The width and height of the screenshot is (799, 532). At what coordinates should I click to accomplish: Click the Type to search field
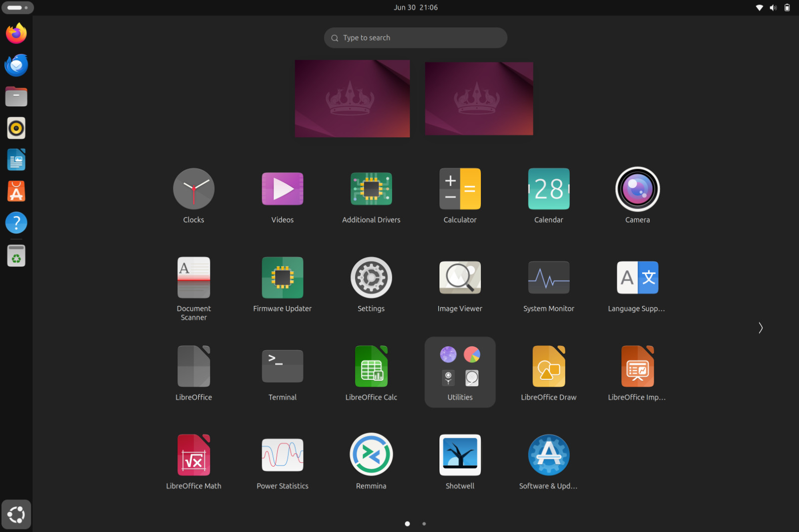click(415, 38)
